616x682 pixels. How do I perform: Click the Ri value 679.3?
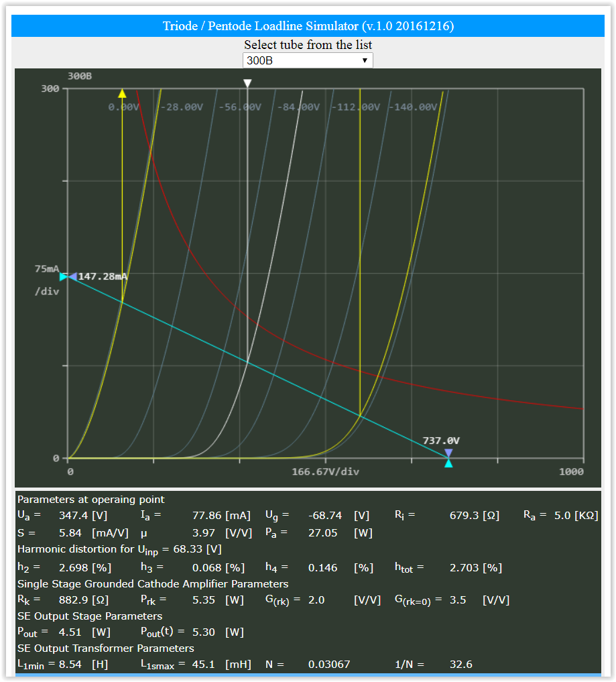coord(465,516)
